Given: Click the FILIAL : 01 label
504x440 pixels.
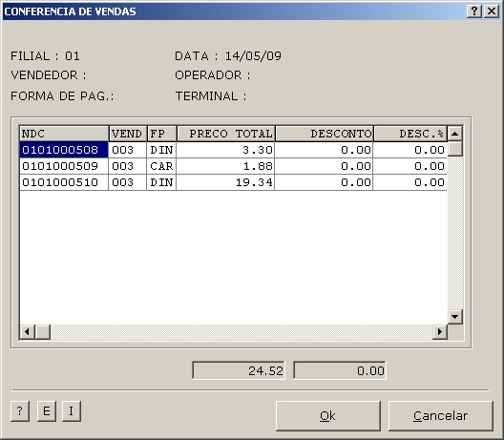Looking at the screenshot, I should point(45,56).
